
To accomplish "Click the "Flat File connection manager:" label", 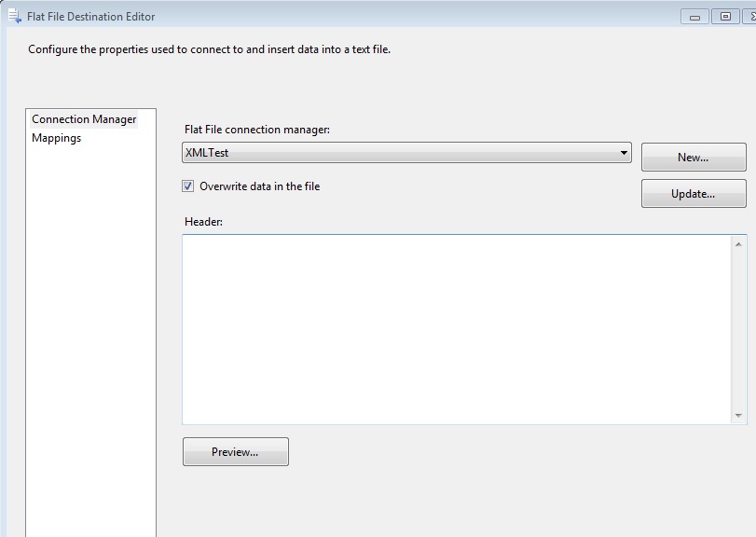I will coord(257,130).
